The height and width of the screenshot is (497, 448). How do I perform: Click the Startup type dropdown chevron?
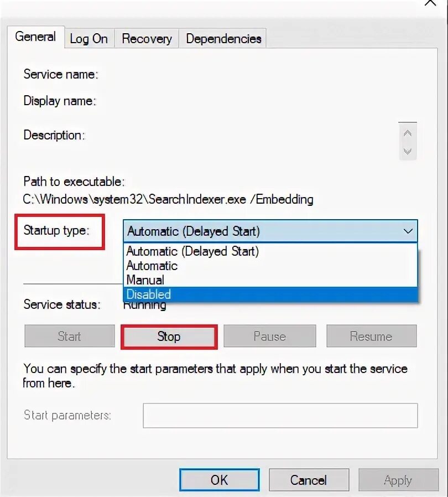pos(408,231)
